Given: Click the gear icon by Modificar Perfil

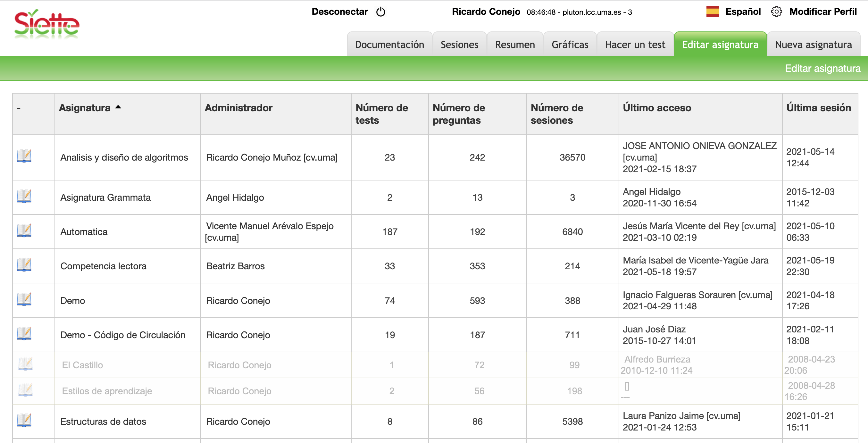Looking at the screenshot, I should [x=776, y=12].
